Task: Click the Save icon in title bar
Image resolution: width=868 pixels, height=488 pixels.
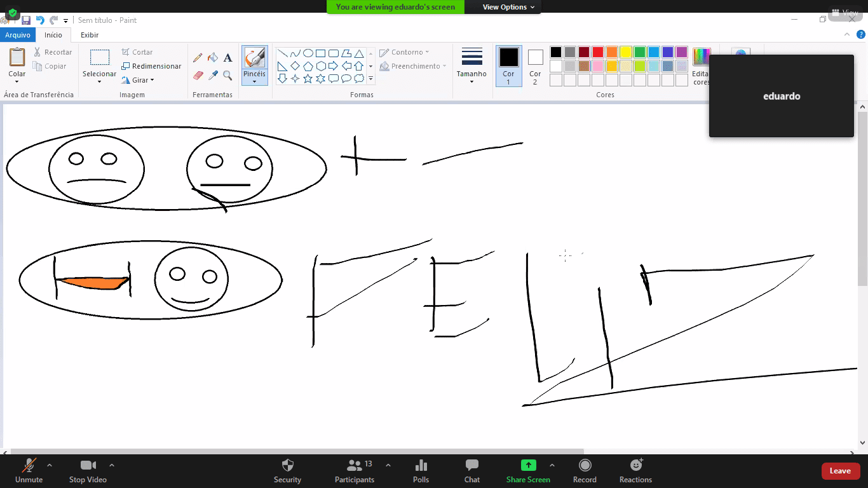Action: click(x=26, y=20)
